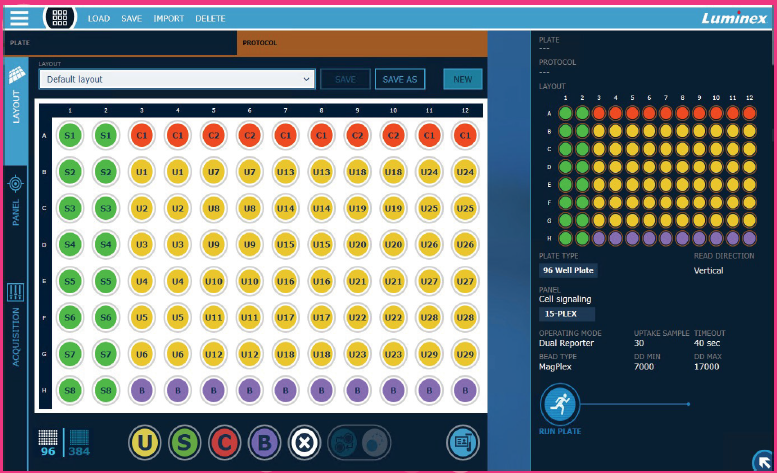Click the plate grid icon in header
The image size is (777, 473).
pyautogui.click(x=60, y=18)
